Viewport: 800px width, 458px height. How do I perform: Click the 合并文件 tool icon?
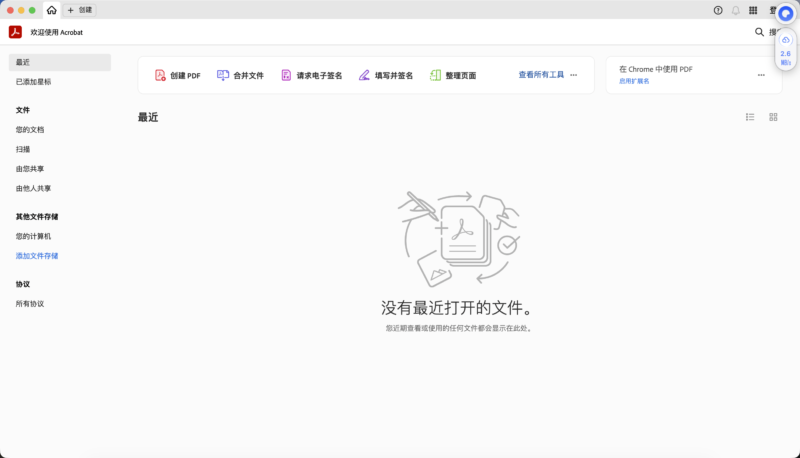[223, 75]
